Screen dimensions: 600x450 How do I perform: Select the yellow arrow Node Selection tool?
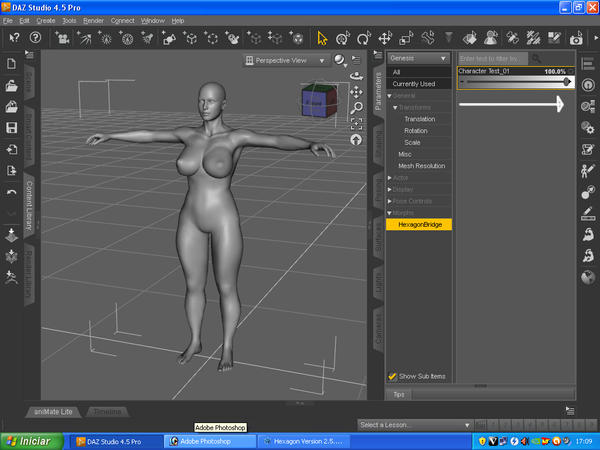[x=322, y=38]
